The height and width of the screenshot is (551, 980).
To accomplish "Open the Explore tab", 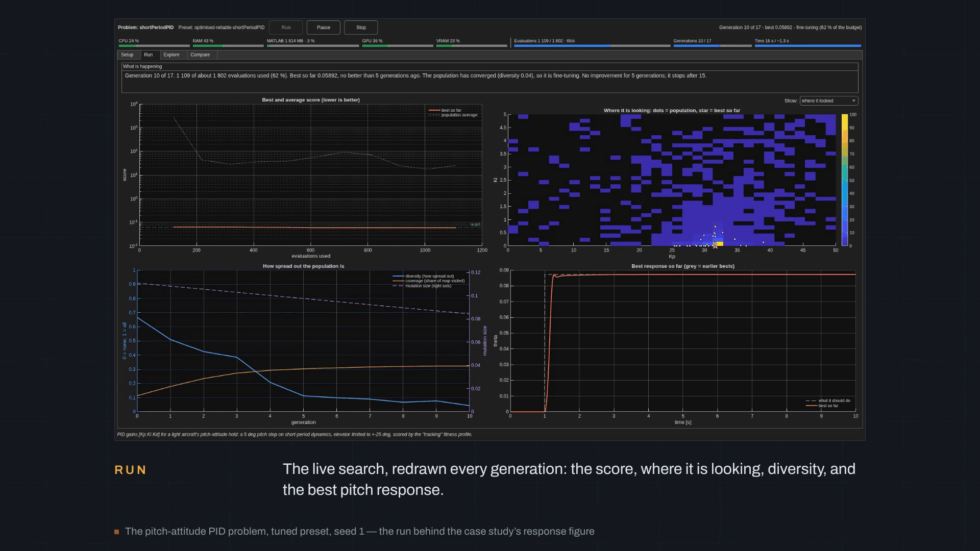I will click(171, 55).
